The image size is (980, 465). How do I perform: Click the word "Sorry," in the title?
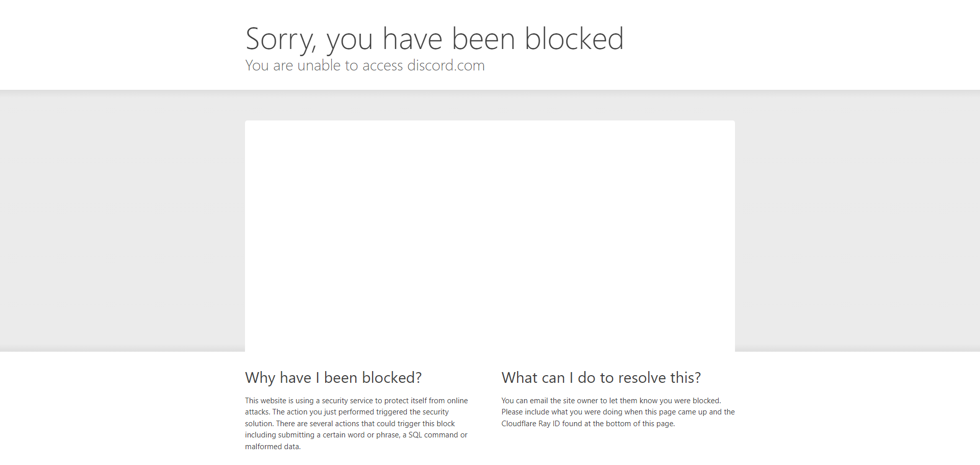(x=281, y=39)
